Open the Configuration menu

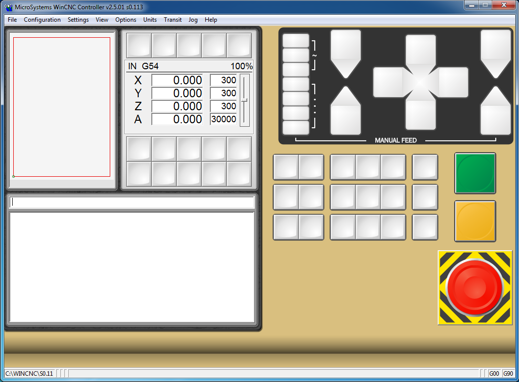pos(42,20)
